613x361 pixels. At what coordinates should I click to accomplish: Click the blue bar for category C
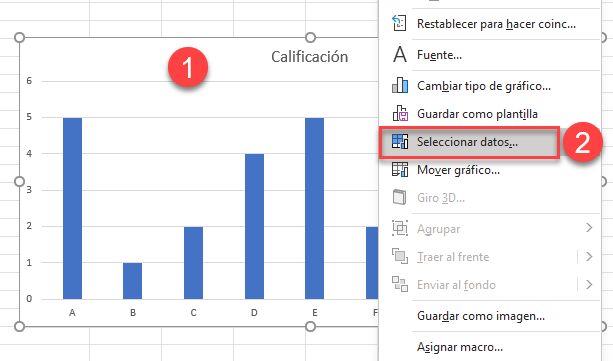194,263
